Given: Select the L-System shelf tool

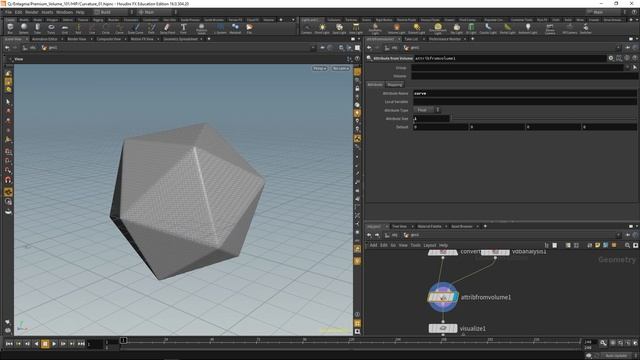Looking at the screenshot, I should click(x=220, y=29).
